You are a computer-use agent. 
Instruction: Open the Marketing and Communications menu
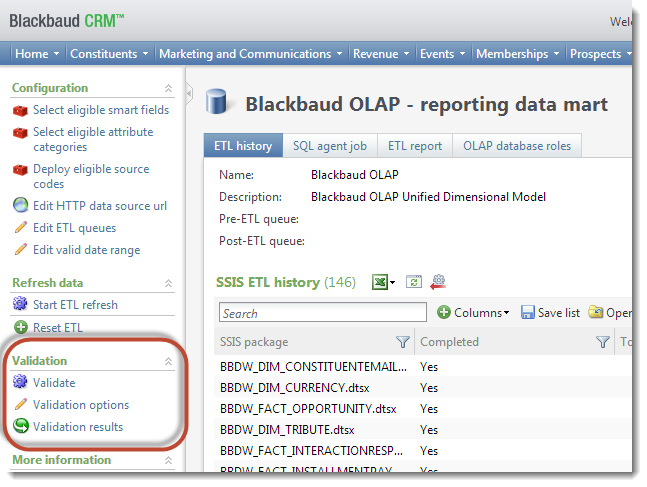(x=250, y=54)
